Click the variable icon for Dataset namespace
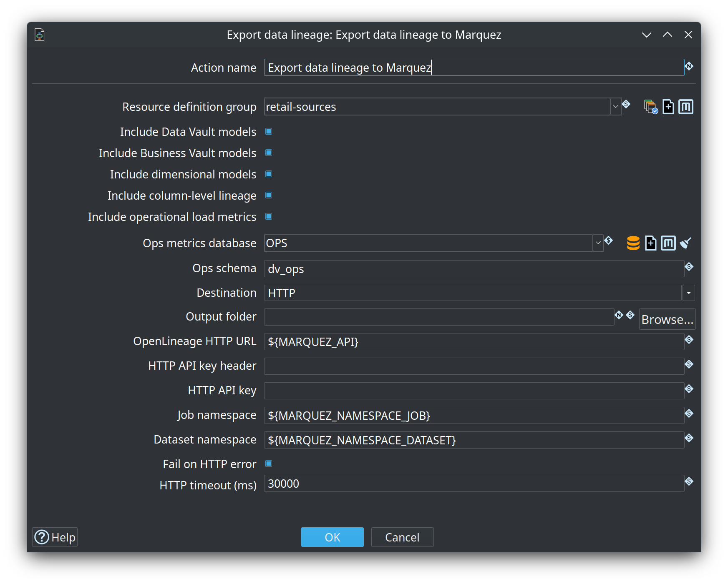 coord(689,438)
